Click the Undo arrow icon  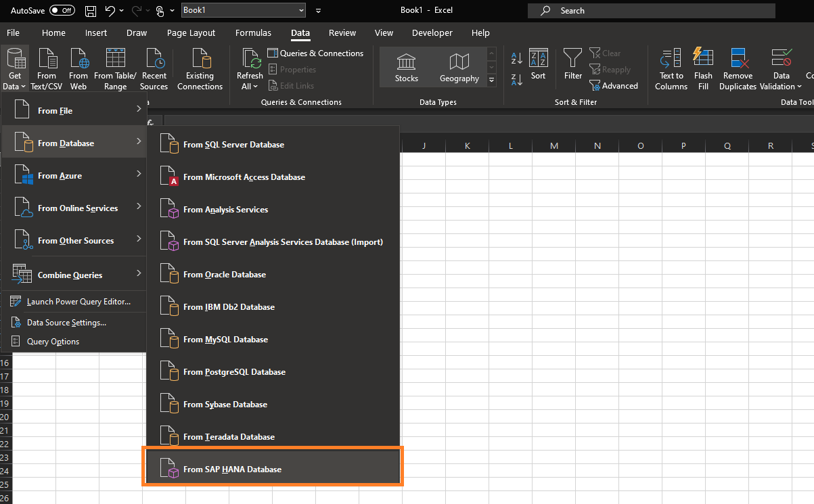tap(110, 11)
